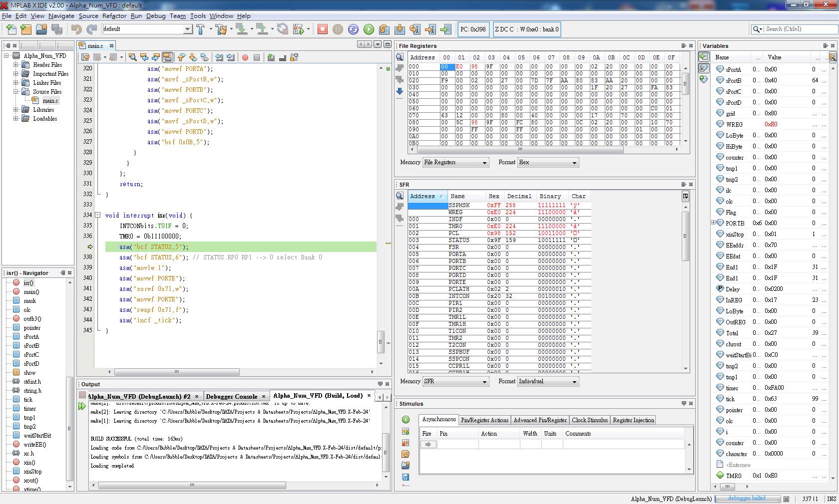
Task: Click Add Row icon in Stimulus panel
Action: pos(406,431)
